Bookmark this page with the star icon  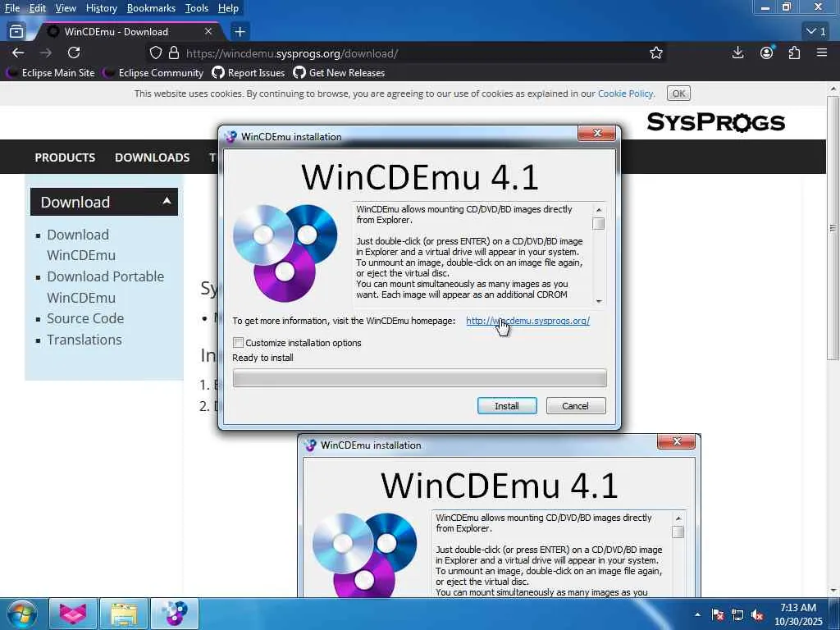(656, 53)
